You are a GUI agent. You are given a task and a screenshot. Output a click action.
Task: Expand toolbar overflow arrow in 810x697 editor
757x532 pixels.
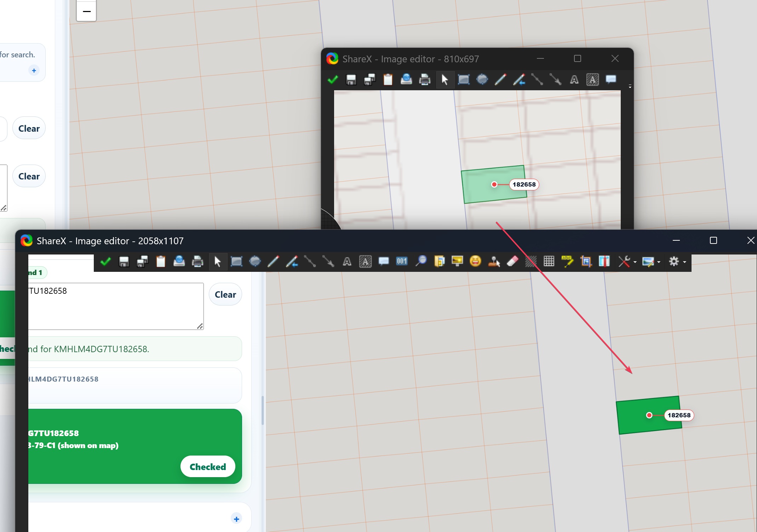coord(630,86)
